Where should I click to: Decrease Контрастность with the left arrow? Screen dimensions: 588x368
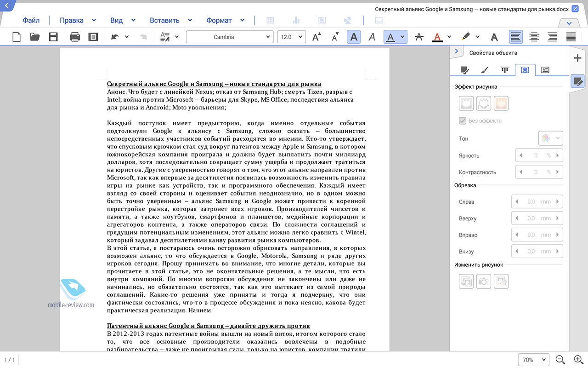click(x=521, y=172)
